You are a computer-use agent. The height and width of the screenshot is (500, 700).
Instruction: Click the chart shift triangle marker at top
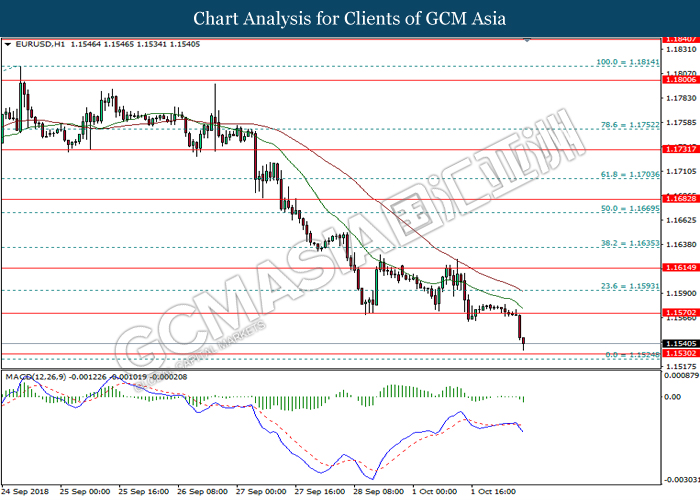pos(527,40)
